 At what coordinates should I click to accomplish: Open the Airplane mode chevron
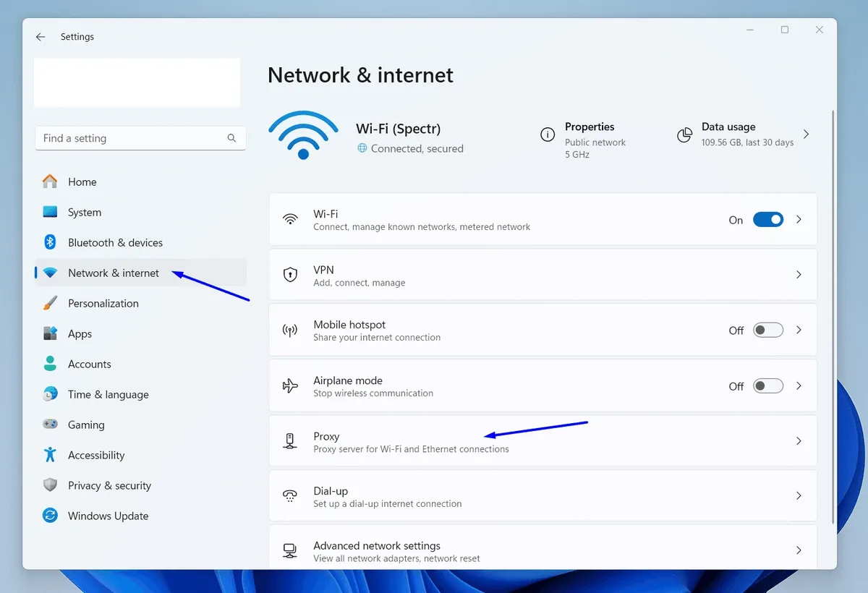point(799,385)
